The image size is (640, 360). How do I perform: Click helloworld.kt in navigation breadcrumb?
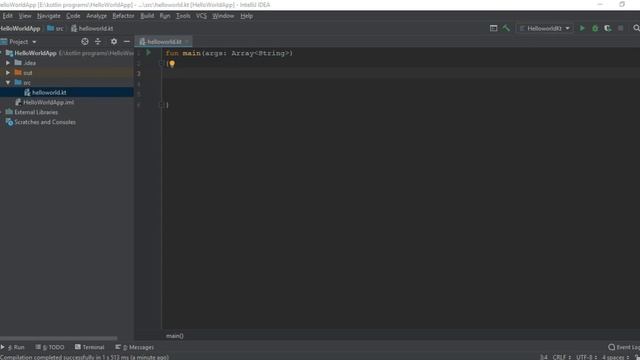(92, 29)
